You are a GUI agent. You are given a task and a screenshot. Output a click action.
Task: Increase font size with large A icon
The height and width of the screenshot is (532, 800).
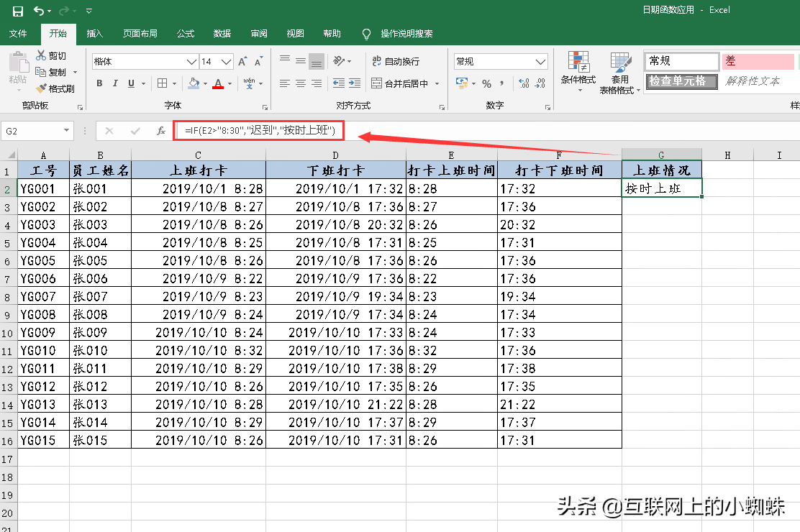242,62
